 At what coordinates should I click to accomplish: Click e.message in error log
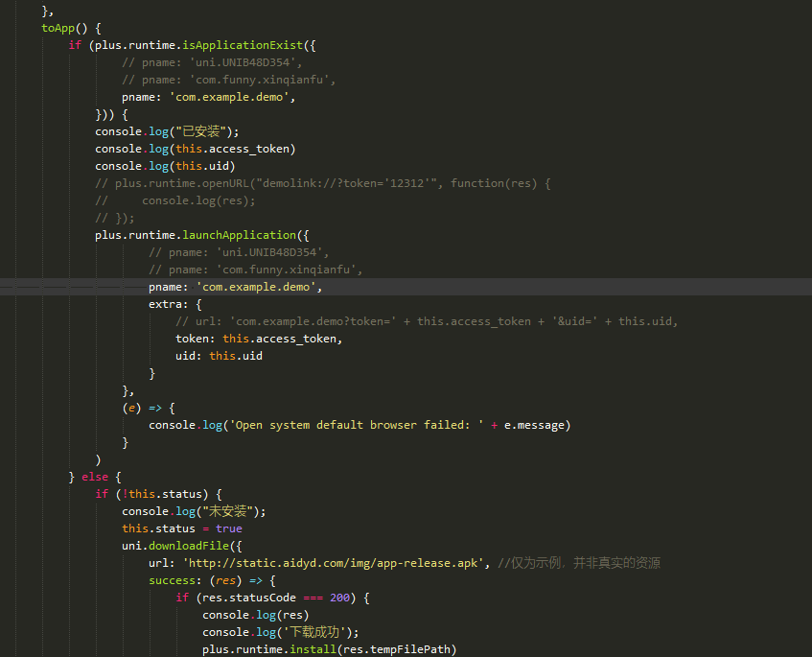point(534,425)
